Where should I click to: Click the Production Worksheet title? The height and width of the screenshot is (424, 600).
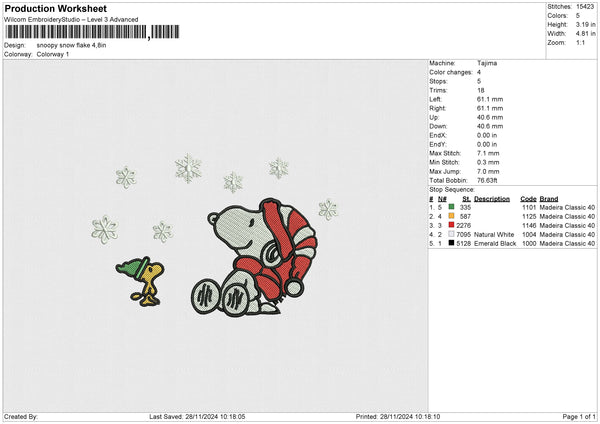point(55,8)
